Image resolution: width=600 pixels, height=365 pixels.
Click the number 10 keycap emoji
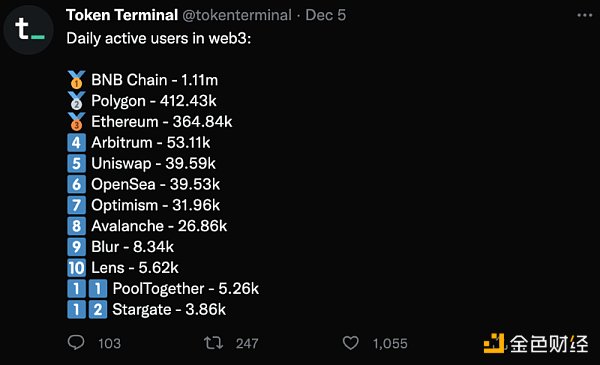click(x=76, y=268)
